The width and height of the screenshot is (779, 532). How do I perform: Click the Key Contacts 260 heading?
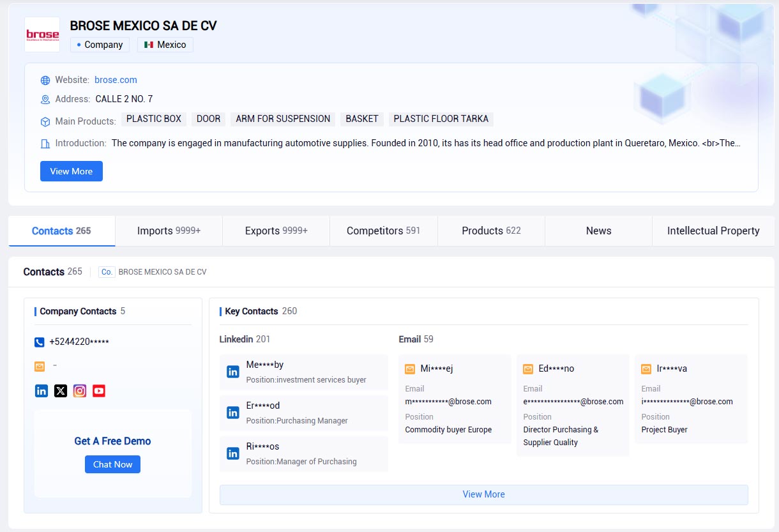(261, 311)
